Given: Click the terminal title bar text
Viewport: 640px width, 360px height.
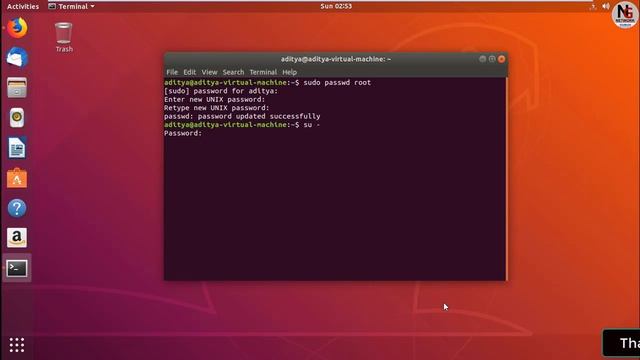Looking at the screenshot, I should [336, 59].
